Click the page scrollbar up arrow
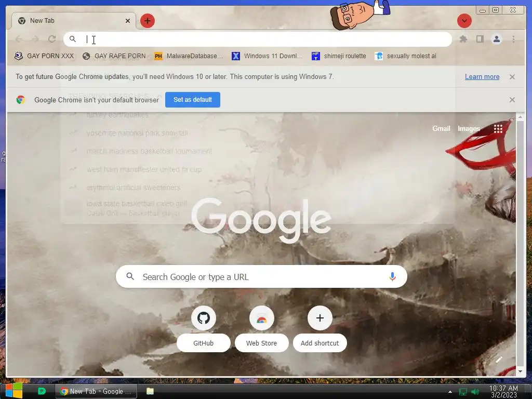Image resolution: width=532 pixels, height=399 pixels. click(520, 117)
